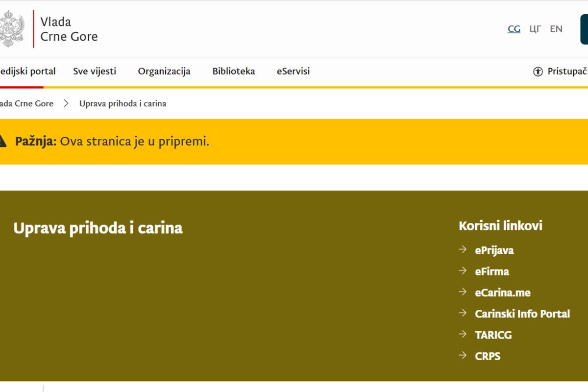
Task: Open the Organizacija menu
Action: (x=164, y=72)
